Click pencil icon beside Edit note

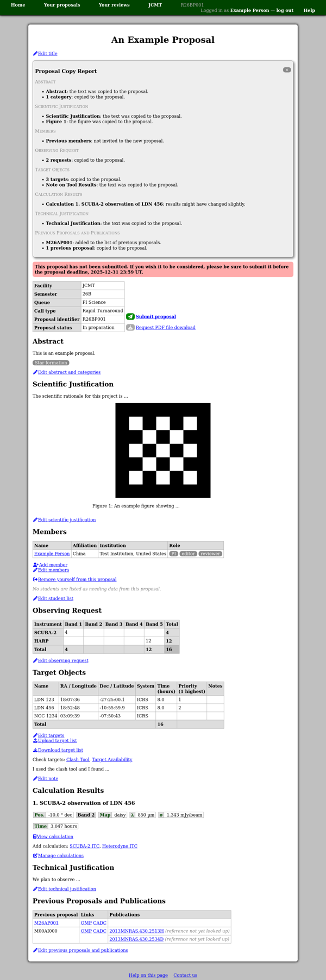coord(35,779)
